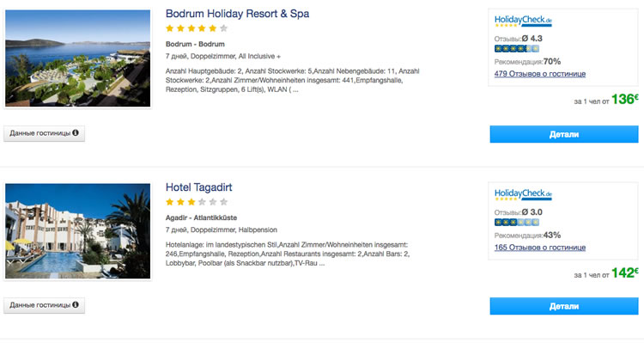
Task: Open the 165 reviews link for Hotel Tagadirt
Action: [x=540, y=248]
